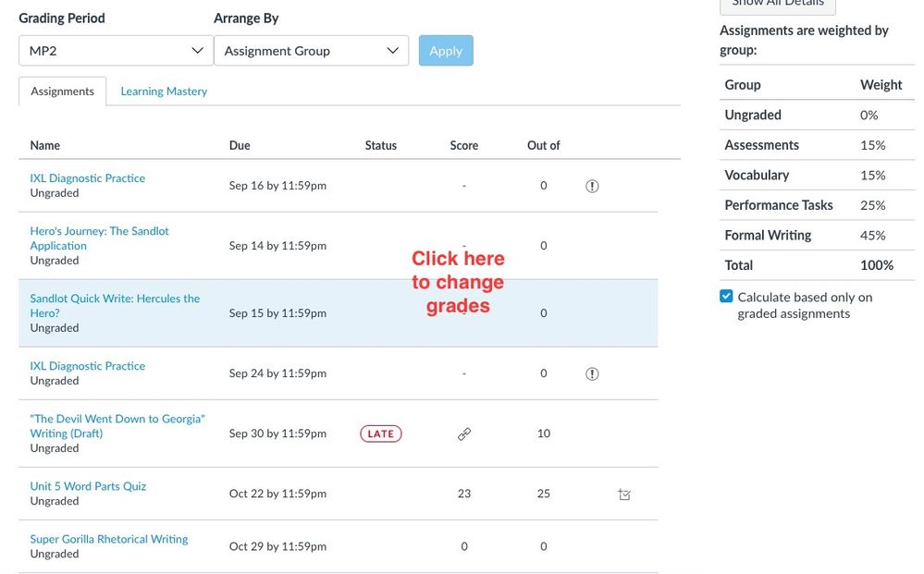Click the rubric icon on Unit 5 Word Parts Quiz row

point(624,495)
